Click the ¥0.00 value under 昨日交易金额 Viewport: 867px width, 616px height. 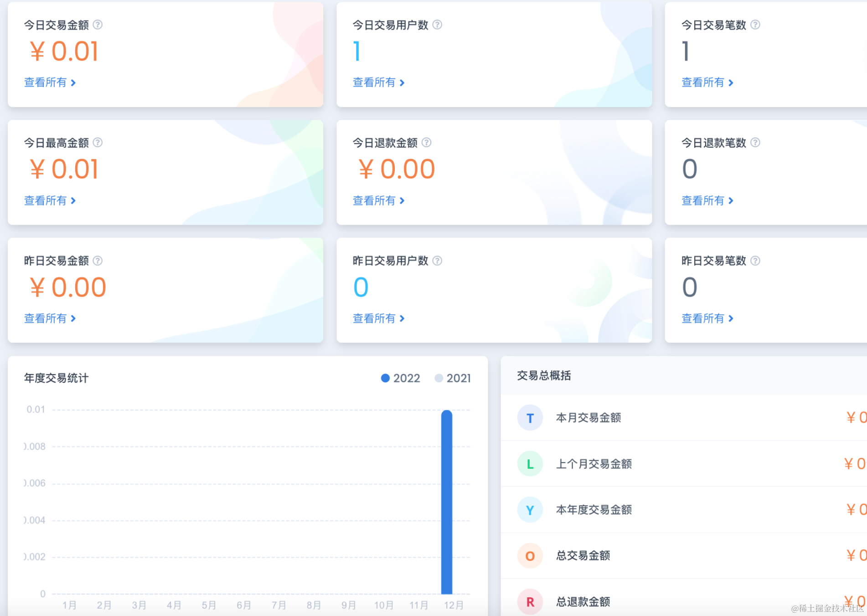(x=68, y=287)
